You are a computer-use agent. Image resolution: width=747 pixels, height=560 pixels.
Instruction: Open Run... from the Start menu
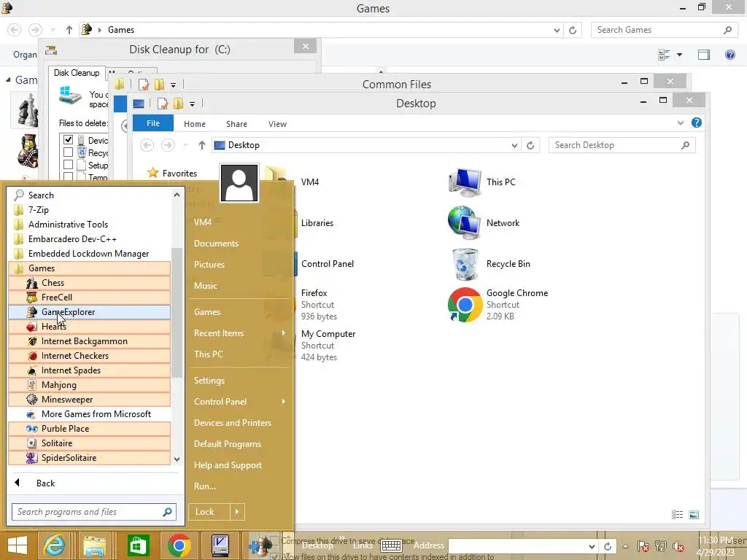204,486
